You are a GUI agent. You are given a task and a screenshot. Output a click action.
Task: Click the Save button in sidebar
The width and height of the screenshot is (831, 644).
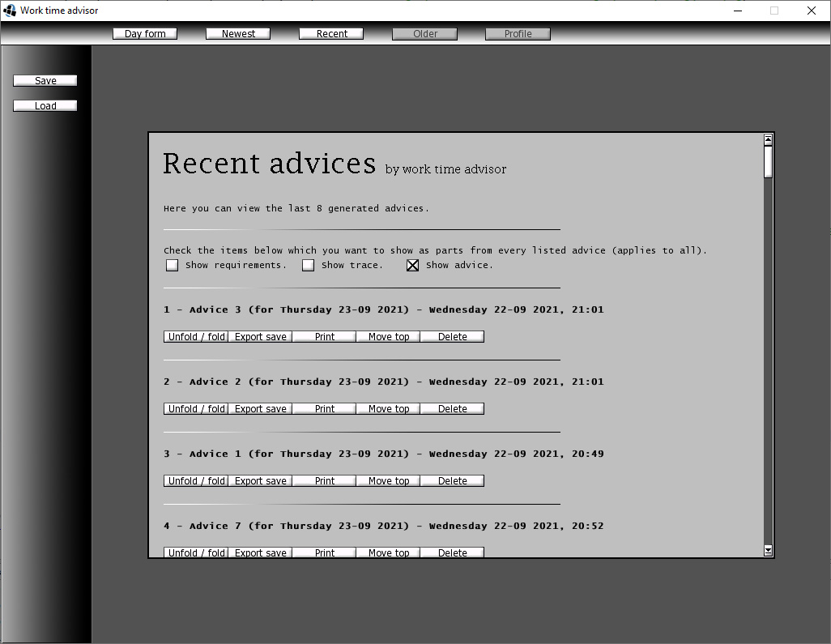[45, 80]
